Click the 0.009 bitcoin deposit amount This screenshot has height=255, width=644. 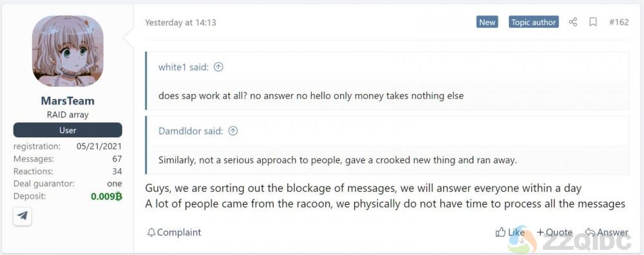[106, 196]
